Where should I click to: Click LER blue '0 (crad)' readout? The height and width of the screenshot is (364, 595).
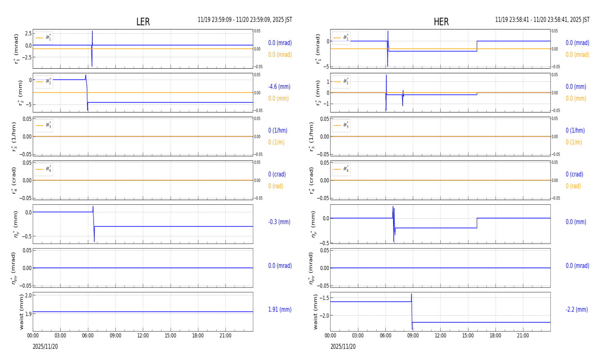coord(277,174)
